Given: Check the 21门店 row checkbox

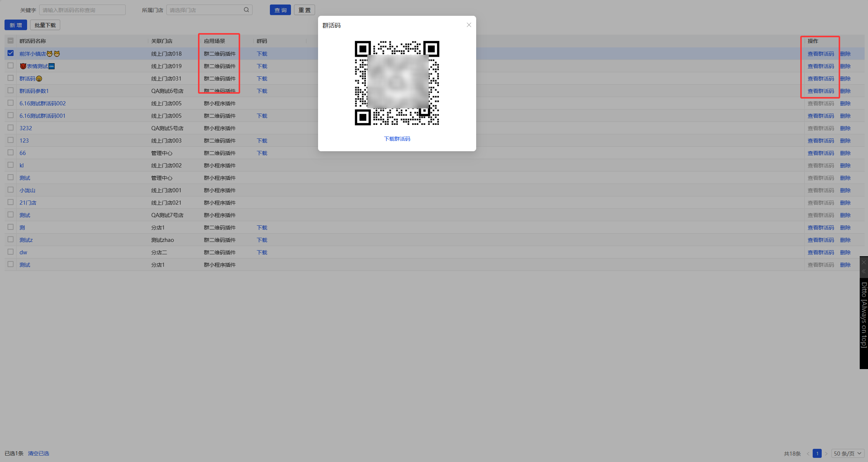Looking at the screenshot, I should point(11,202).
